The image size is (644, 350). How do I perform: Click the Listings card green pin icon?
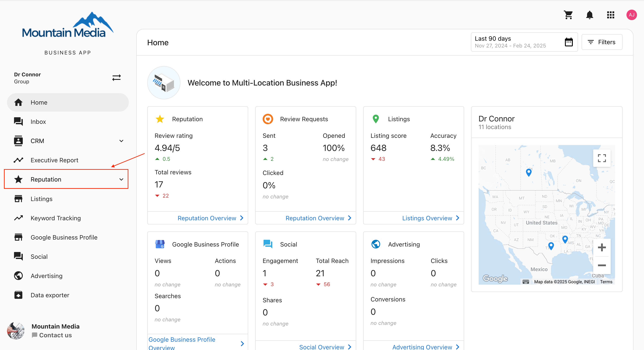click(x=375, y=119)
